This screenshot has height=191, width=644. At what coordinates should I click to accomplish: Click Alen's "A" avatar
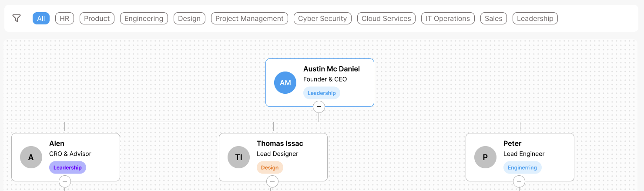coord(31,157)
